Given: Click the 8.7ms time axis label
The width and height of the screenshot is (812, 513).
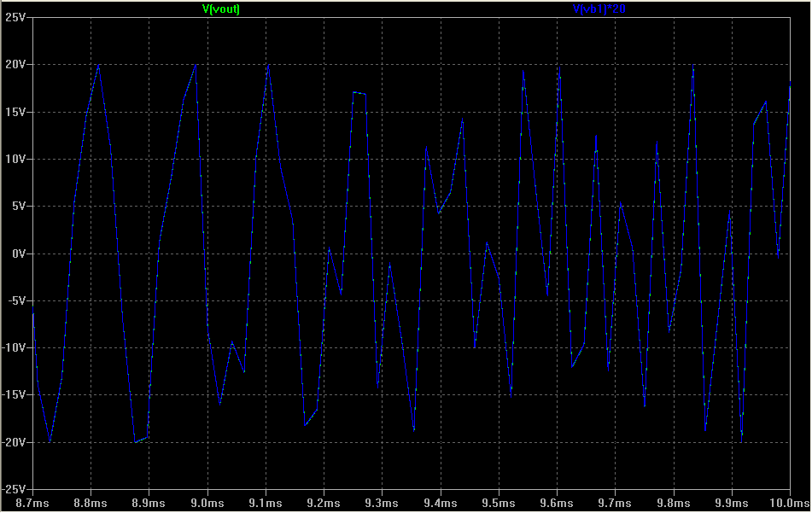Looking at the screenshot, I should coord(32,503).
